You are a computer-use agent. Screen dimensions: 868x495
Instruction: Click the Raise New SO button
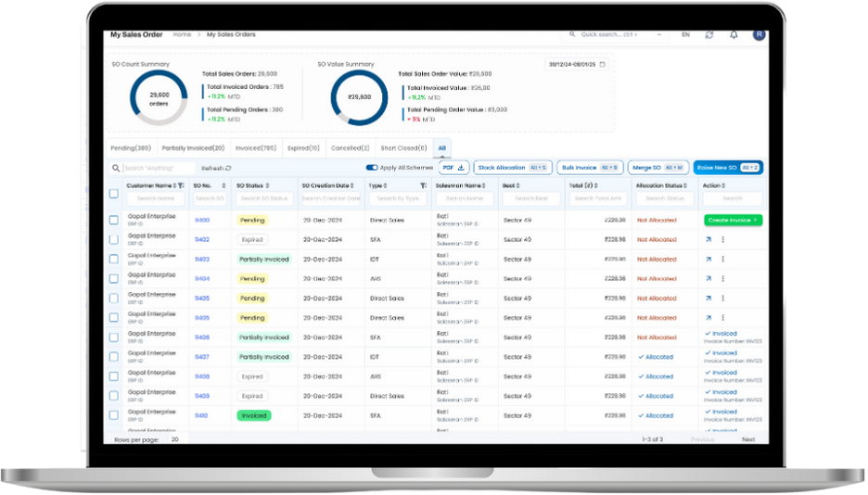pos(728,168)
